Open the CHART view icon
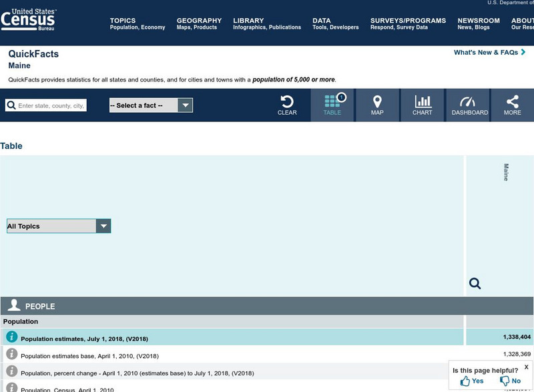Image resolution: width=534 pixels, height=392 pixels. point(422,105)
